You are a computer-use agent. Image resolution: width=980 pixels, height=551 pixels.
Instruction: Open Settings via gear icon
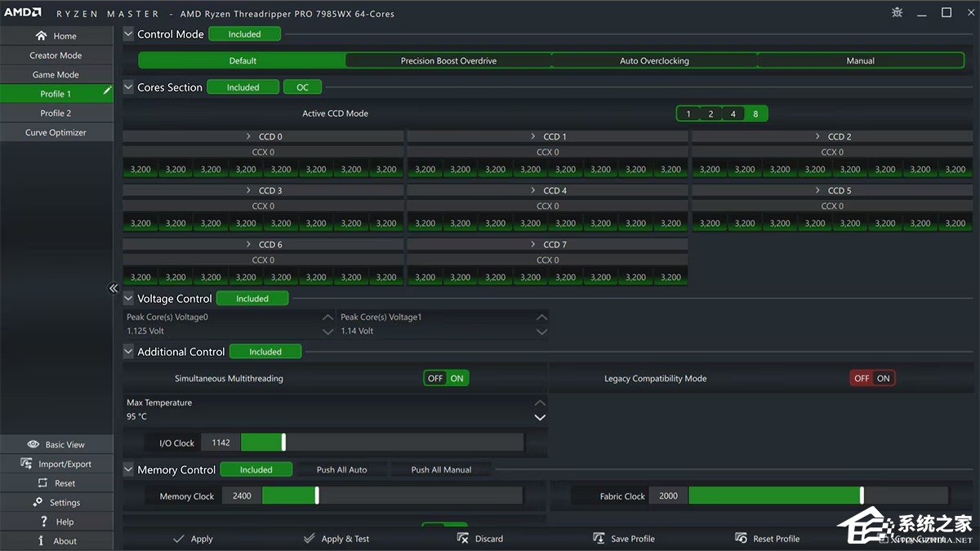point(38,502)
